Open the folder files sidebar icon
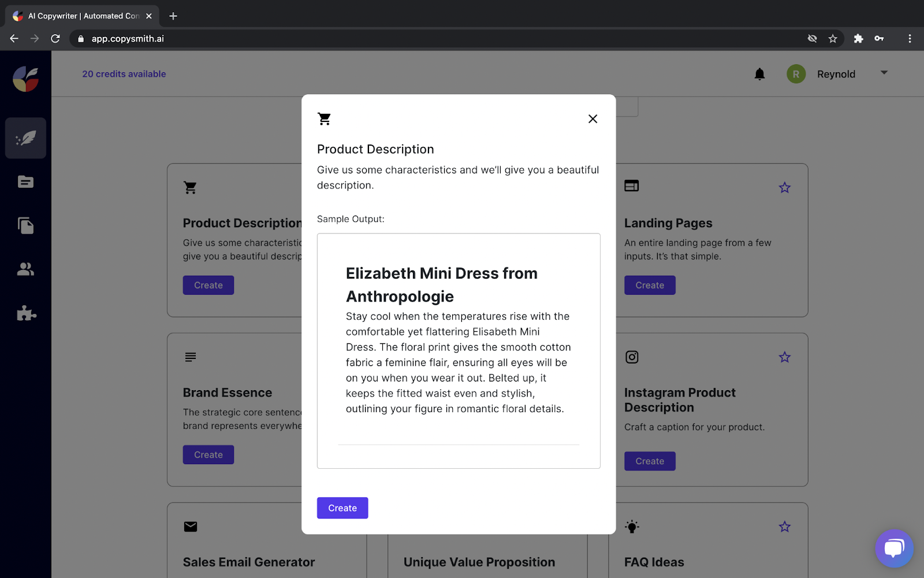This screenshot has height=578, width=924. coord(25,182)
